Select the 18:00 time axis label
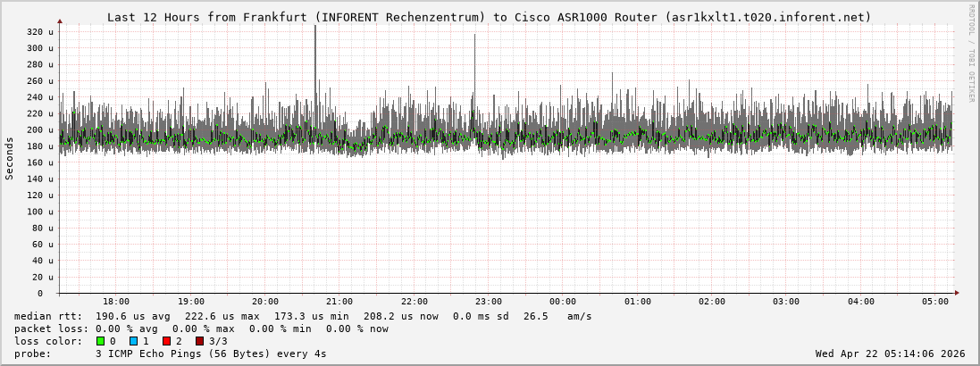The width and height of the screenshot is (980, 366). [116, 302]
